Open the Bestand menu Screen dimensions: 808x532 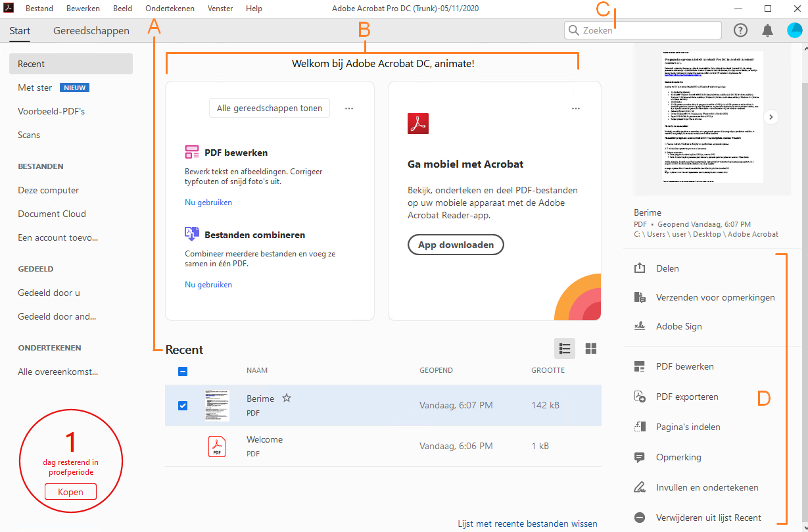pyautogui.click(x=39, y=9)
